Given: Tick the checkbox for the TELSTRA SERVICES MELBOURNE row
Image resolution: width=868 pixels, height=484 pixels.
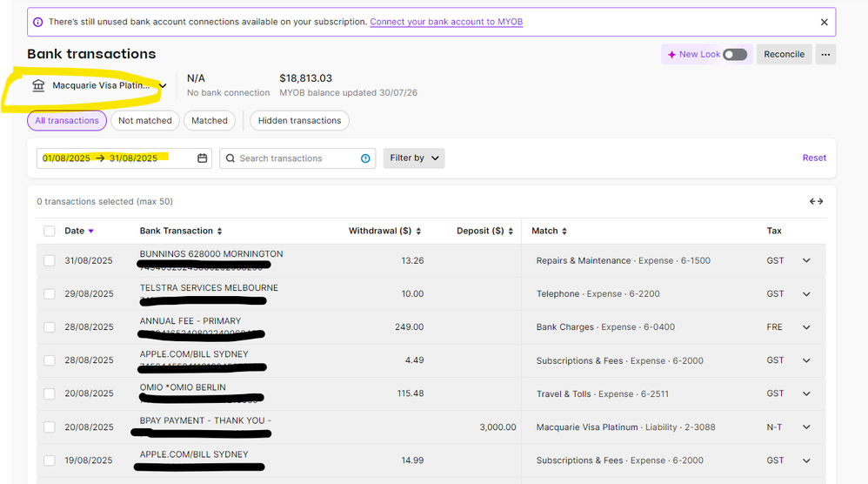Looking at the screenshot, I should click(x=50, y=293).
